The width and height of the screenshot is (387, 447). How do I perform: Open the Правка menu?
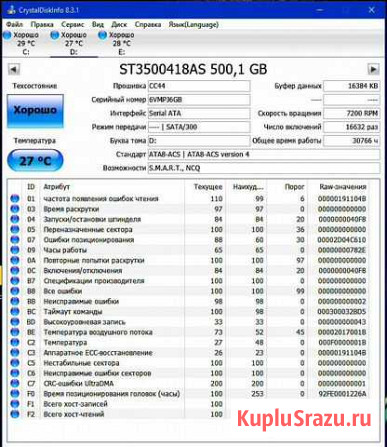coord(42,24)
